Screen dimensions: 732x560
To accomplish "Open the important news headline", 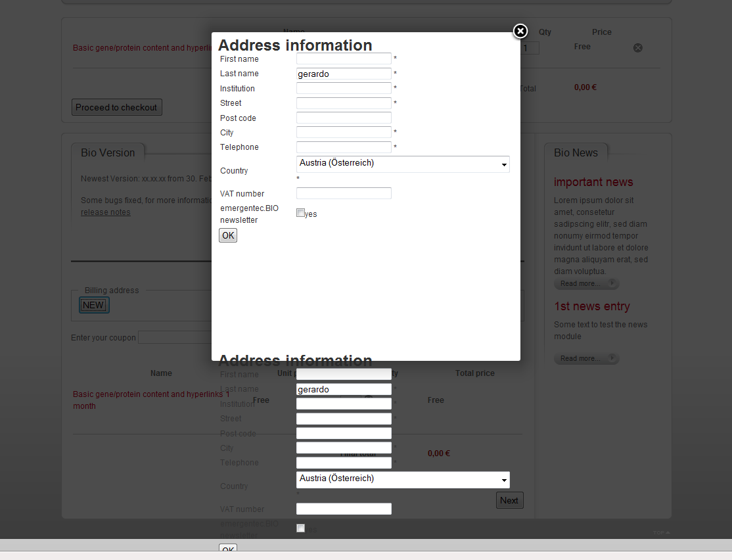I will 593,182.
